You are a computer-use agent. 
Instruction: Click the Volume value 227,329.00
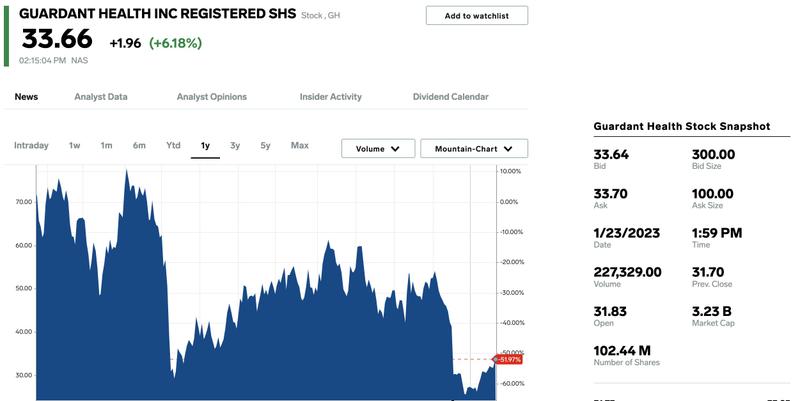coord(628,272)
